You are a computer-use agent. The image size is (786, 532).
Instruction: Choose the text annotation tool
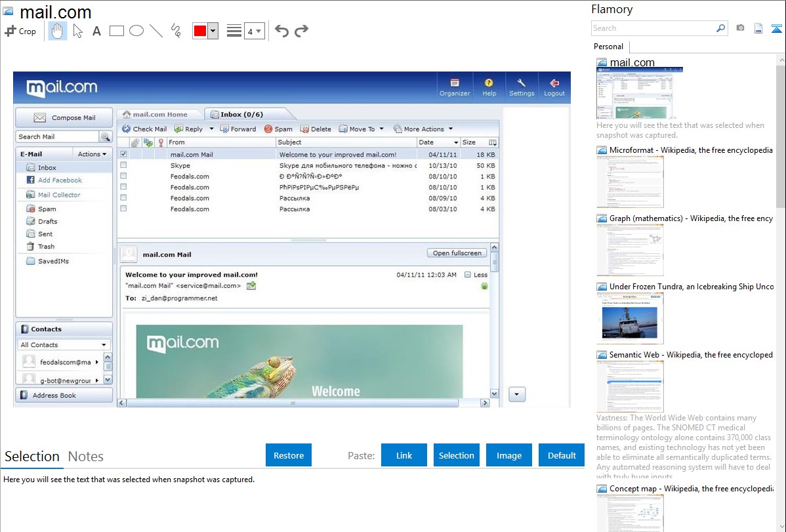click(x=96, y=31)
